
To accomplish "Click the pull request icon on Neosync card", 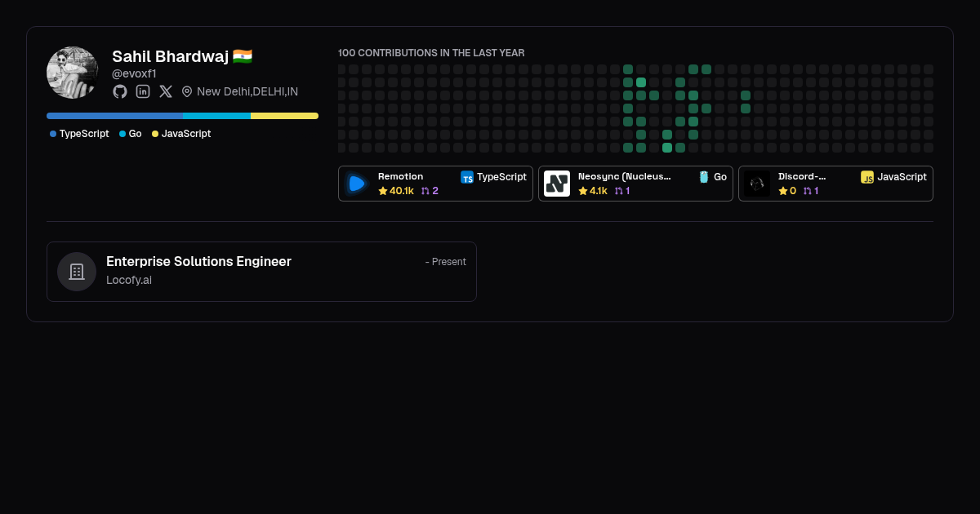I will tap(618, 191).
